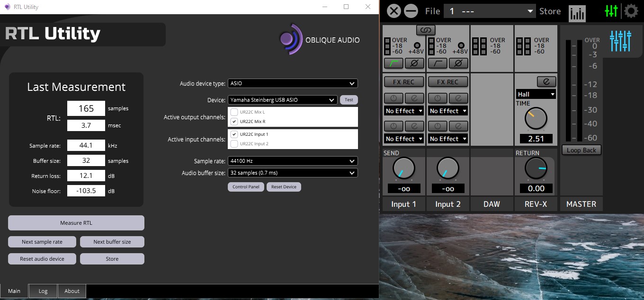Open the Hall reverb type dropdown
The height and width of the screenshot is (300, 644).
click(x=536, y=94)
